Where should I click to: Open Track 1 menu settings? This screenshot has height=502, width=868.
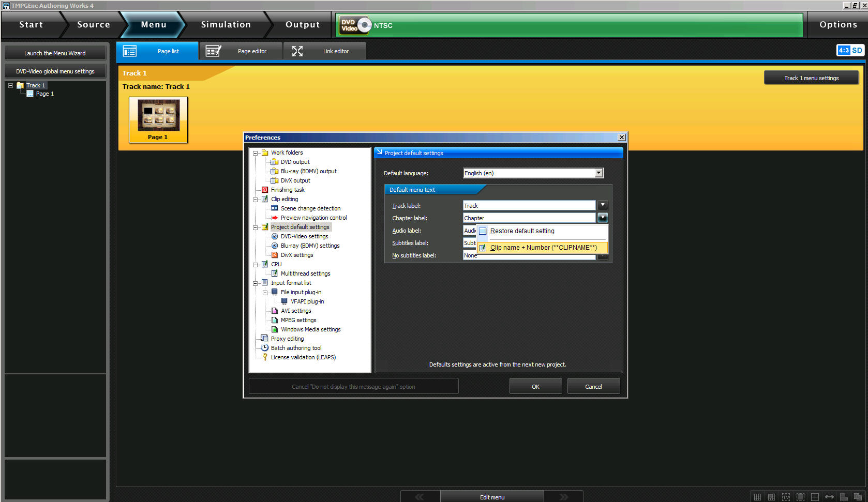pyautogui.click(x=811, y=78)
